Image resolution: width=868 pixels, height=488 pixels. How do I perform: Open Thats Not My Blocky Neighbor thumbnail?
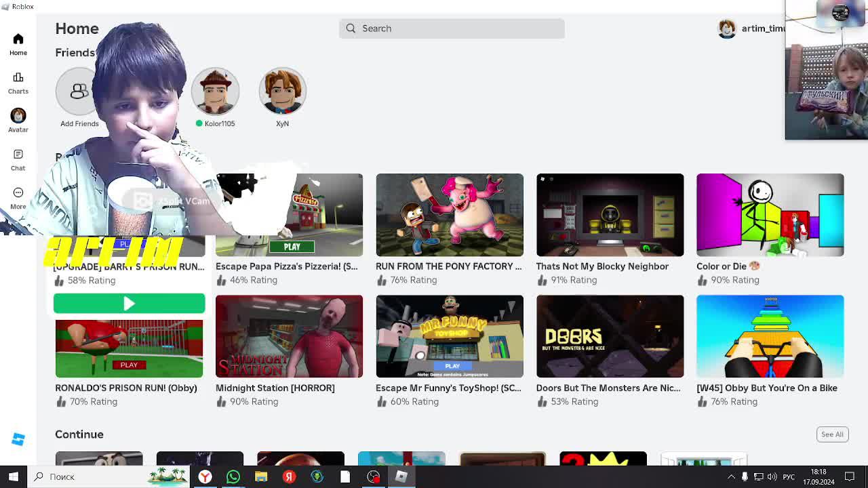(610, 215)
